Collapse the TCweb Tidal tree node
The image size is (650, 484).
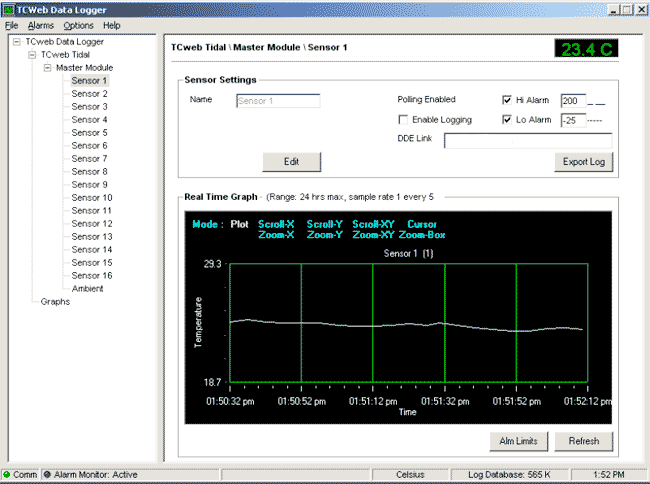pos(32,55)
